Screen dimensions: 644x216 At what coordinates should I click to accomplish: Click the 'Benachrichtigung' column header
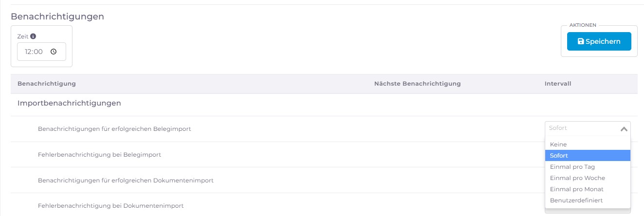coord(47,84)
